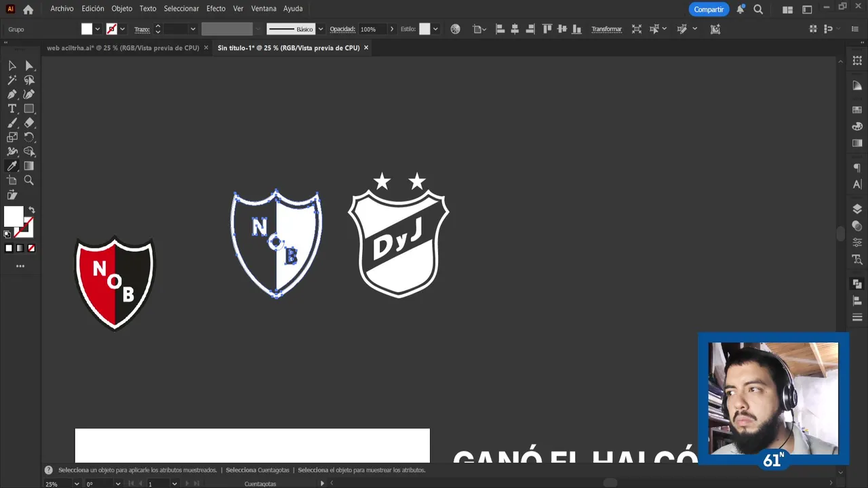Click the isolate selected object icon

point(637,29)
